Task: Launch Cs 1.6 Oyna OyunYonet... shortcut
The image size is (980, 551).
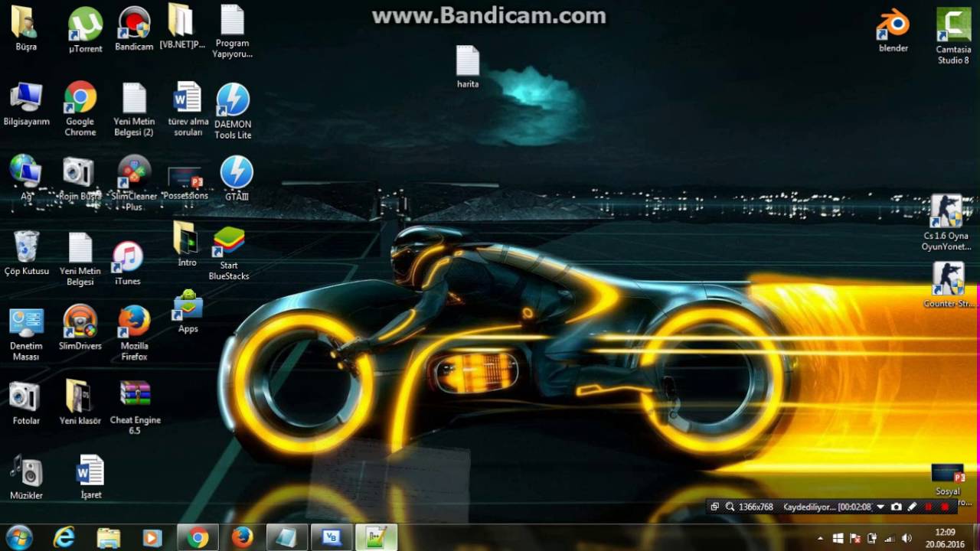Action: tap(946, 223)
